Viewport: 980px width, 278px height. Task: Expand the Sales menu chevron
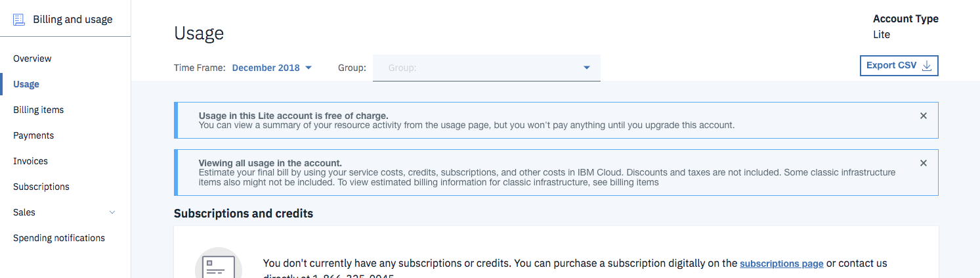click(112, 212)
